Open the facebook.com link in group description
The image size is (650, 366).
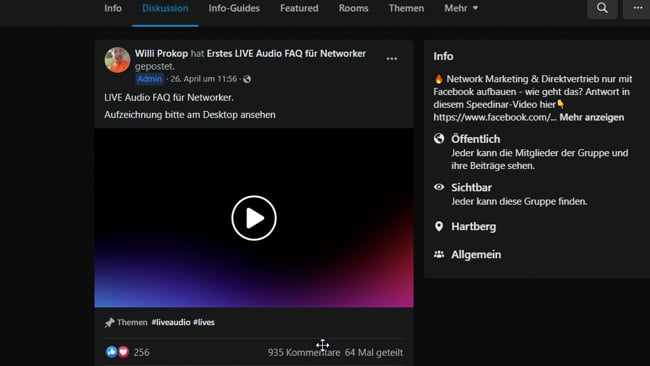[495, 117]
